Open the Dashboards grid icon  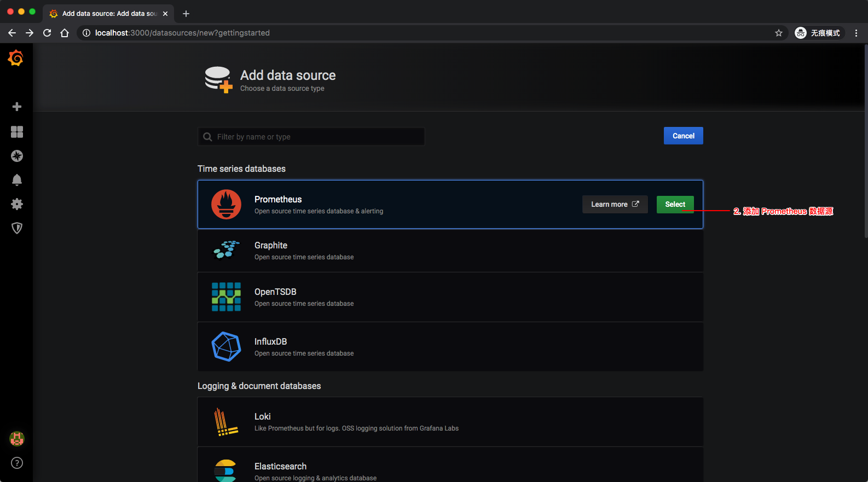click(17, 132)
